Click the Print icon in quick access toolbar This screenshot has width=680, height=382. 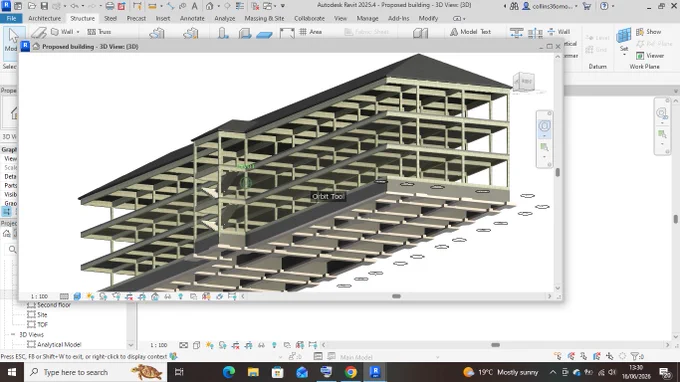tap(110, 6)
